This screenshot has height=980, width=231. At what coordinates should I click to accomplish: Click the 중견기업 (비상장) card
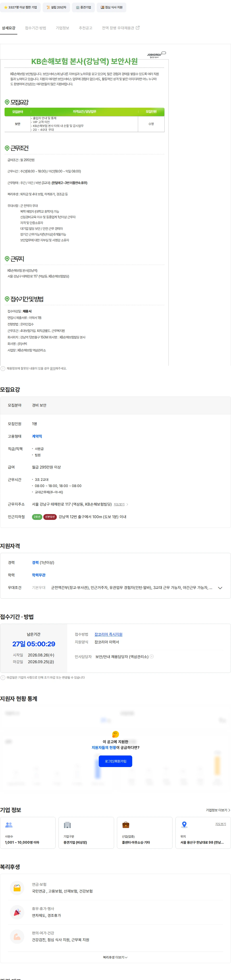(x=86, y=833)
